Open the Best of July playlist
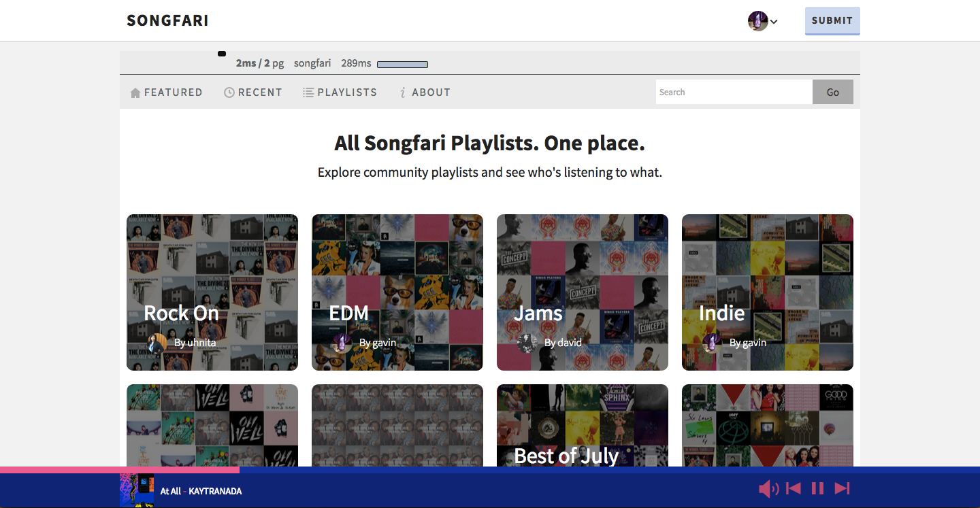980x508 pixels. (583, 426)
